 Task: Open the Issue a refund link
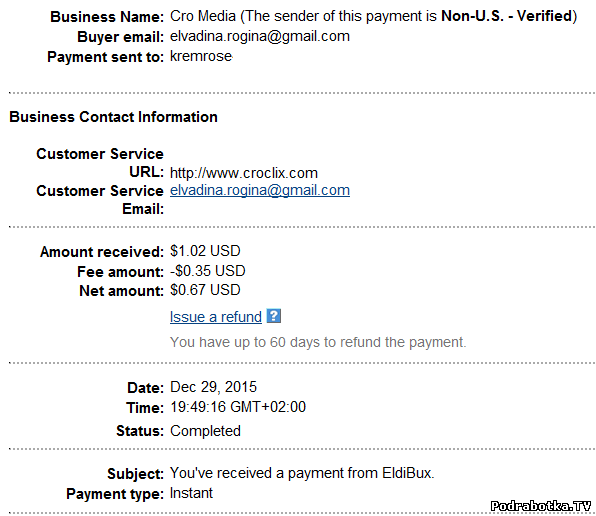point(216,317)
